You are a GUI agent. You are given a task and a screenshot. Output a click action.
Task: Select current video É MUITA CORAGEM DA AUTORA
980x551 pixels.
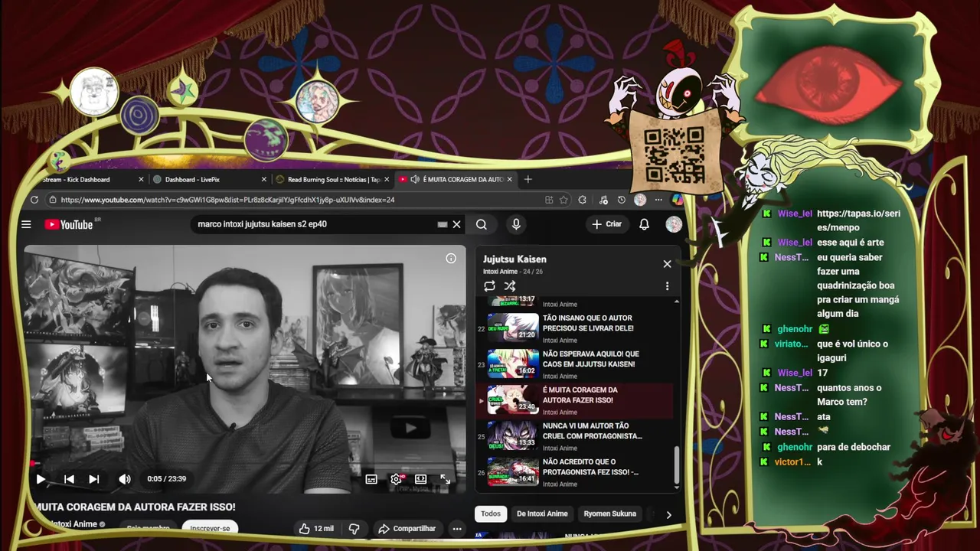pos(574,399)
